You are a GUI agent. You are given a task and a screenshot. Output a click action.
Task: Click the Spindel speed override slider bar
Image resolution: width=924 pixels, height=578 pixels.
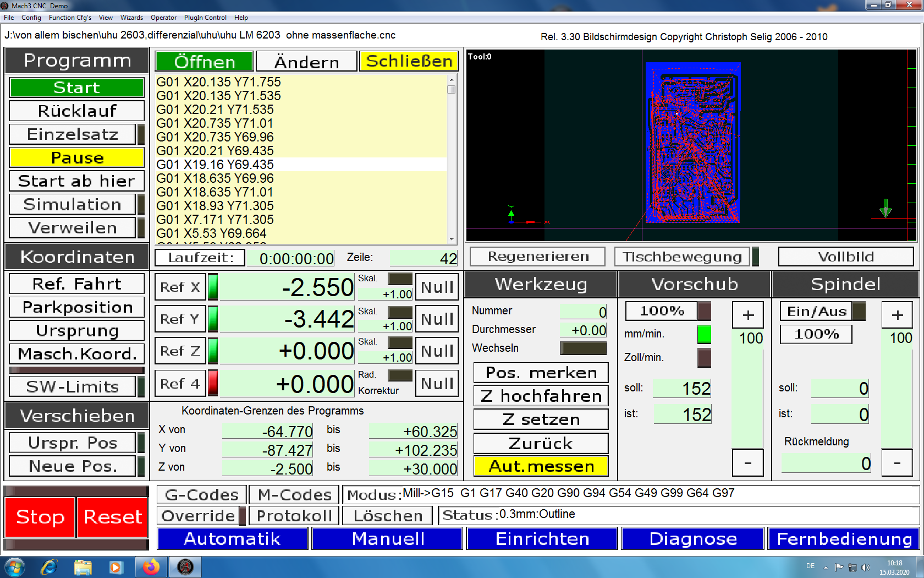pyautogui.click(x=898, y=397)
